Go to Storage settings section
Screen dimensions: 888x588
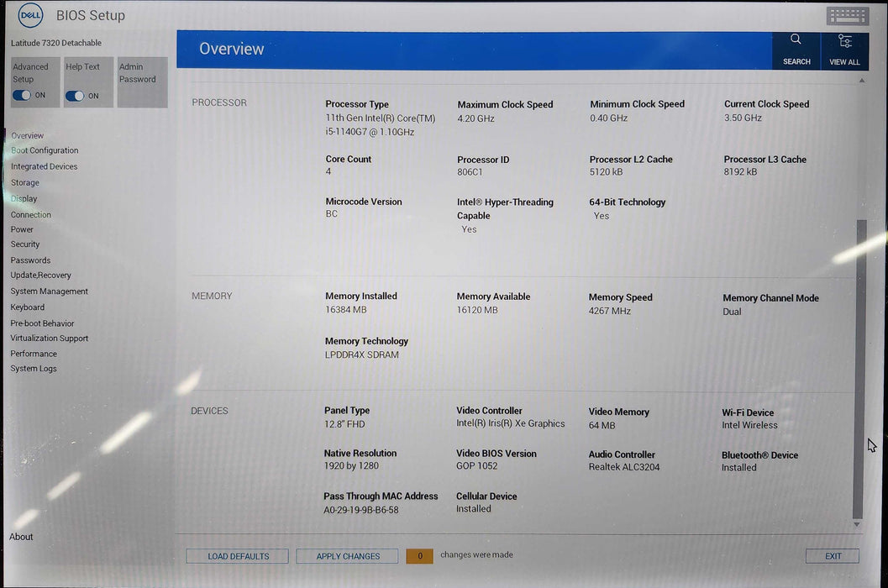pyautogui.click(x=25, y=183)
